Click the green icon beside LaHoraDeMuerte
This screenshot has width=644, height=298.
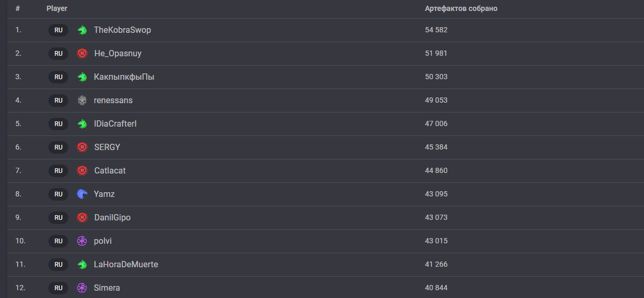point(82,265)
